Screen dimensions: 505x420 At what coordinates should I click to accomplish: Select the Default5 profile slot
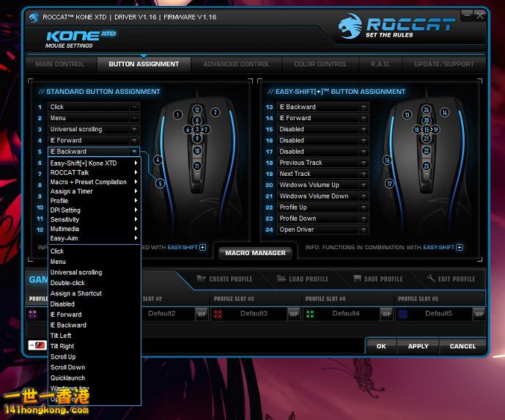point(438,314)
